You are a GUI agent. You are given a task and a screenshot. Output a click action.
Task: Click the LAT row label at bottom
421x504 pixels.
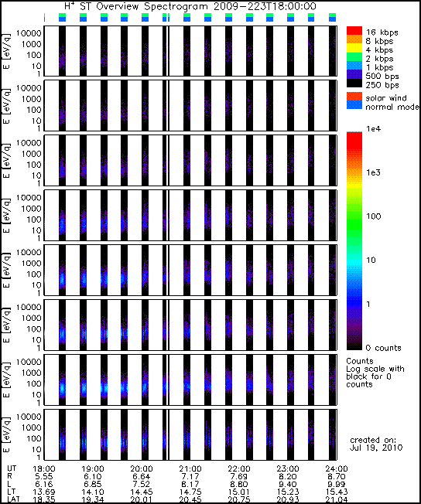tap(13, 499)
